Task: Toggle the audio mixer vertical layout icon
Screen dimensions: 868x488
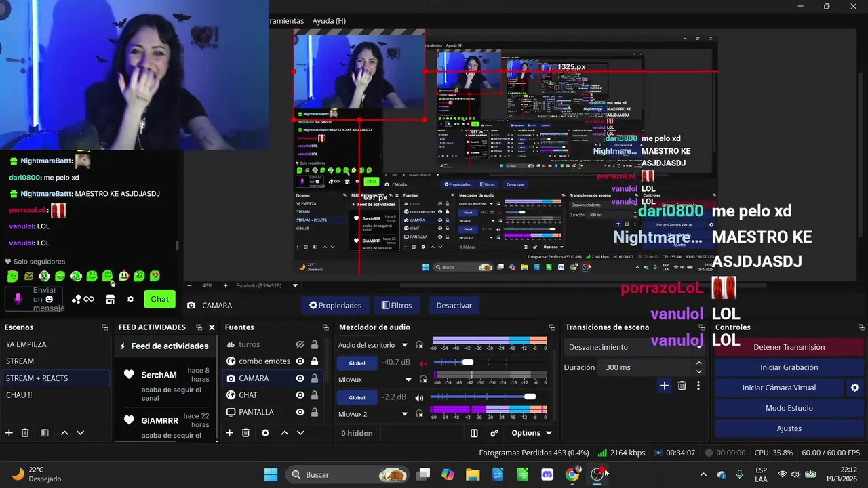Action: coord(474,433)
